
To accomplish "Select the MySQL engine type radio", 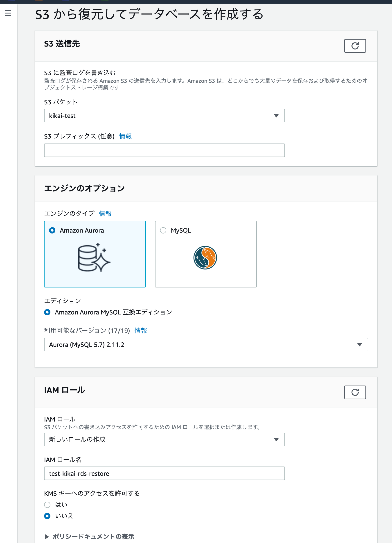I will [163, 230].
